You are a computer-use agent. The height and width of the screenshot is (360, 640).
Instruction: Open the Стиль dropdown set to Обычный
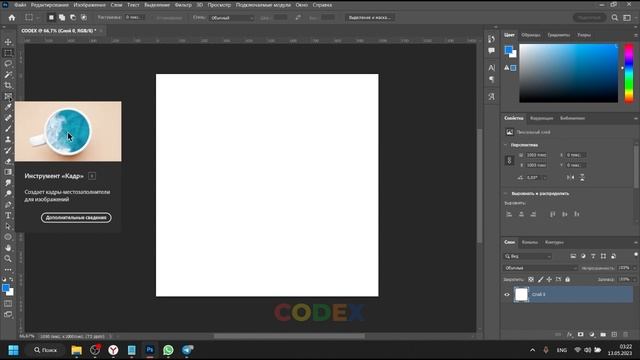[x=231, y=18]
